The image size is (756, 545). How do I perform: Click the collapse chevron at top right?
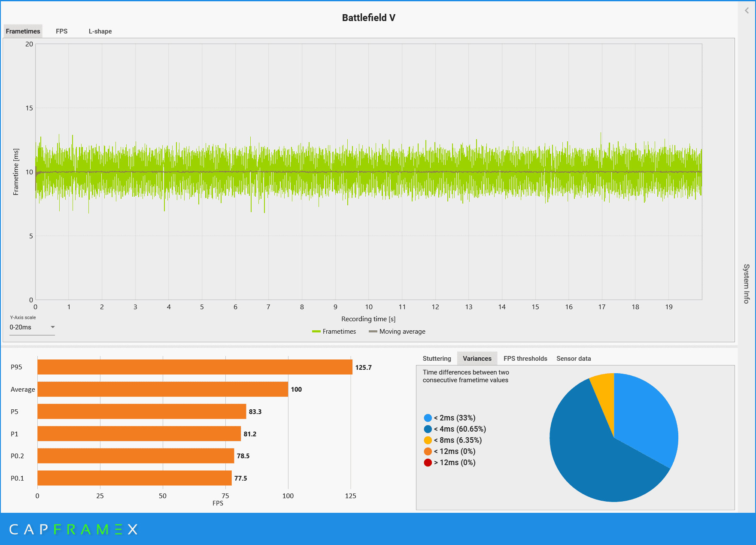tap(747, 11)
